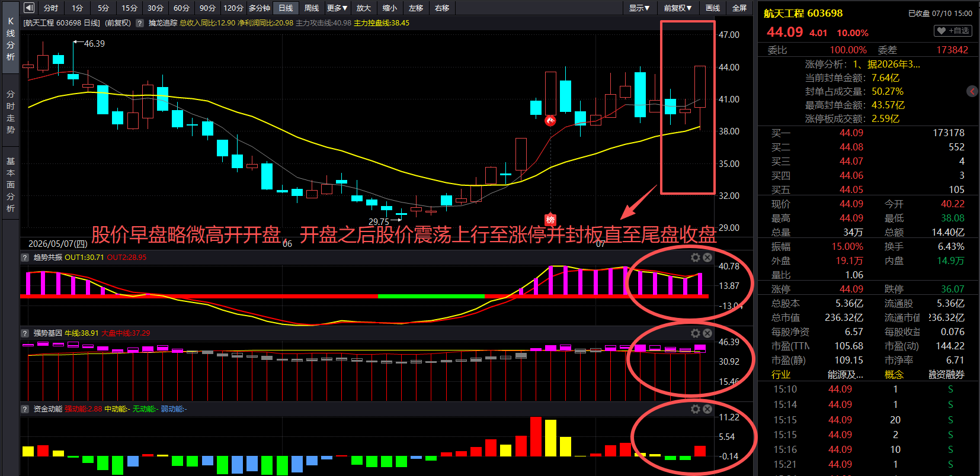Click the 15:10 trade tick row
Screen dimensions: 980x476
[868, 389]
